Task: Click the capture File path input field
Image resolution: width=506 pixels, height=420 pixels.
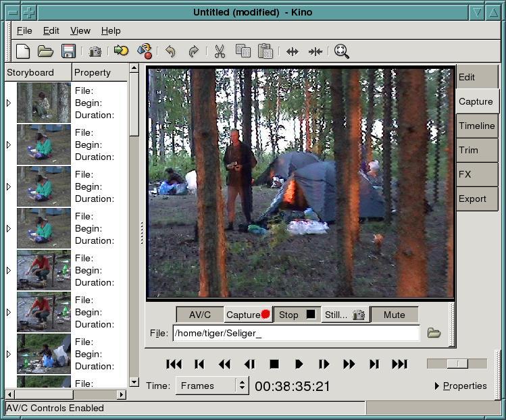Action: click(x=296, y=333)
